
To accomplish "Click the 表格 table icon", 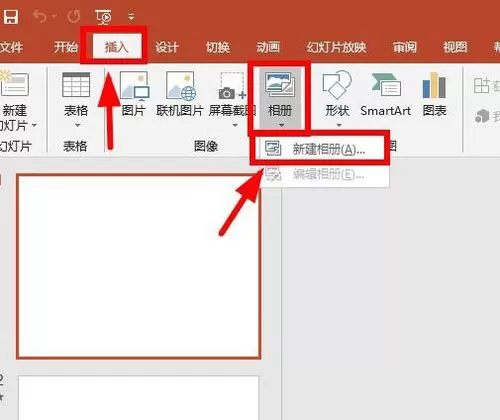I will tap(76, 85).
